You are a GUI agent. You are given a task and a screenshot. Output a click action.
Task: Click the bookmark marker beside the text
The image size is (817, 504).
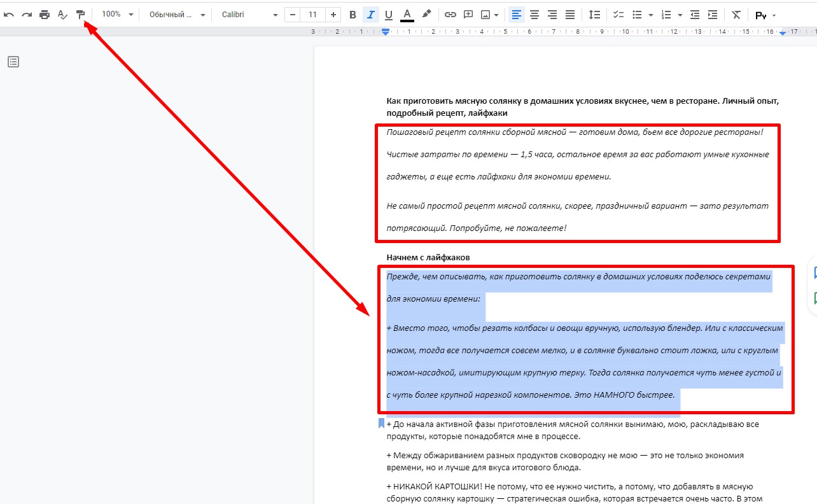click(x=381, y=423)
